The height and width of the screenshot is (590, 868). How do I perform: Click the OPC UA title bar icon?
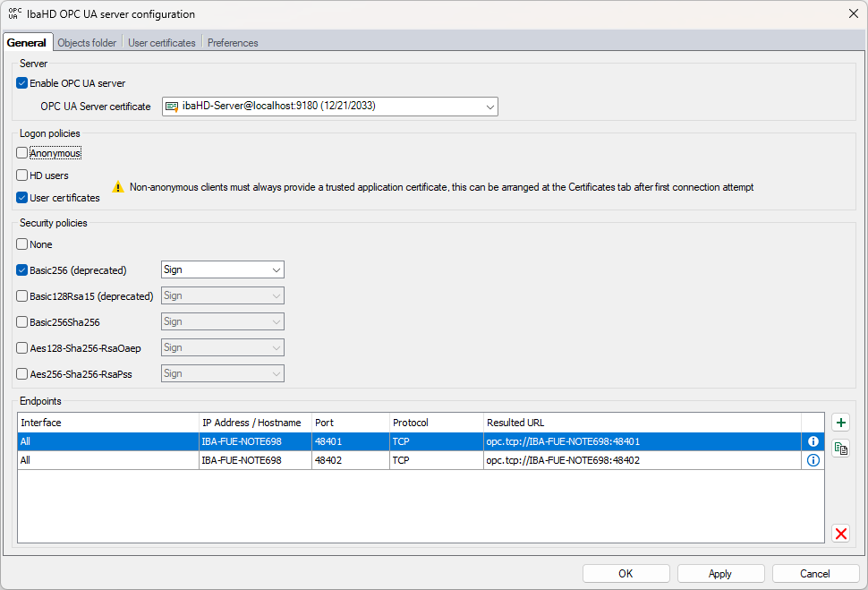(14, 14)
